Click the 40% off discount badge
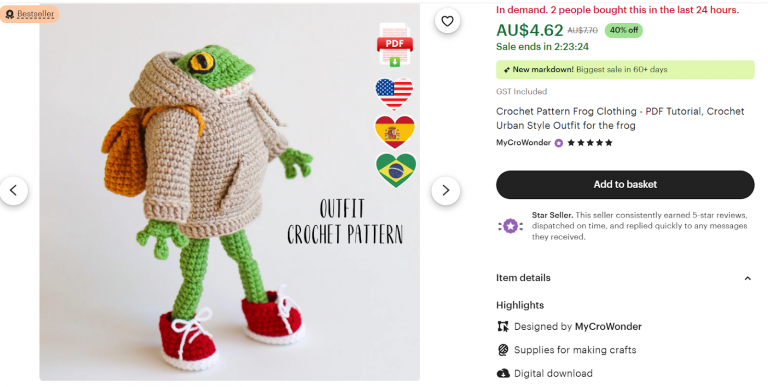 pyautogui.click(x=624, y=30)
